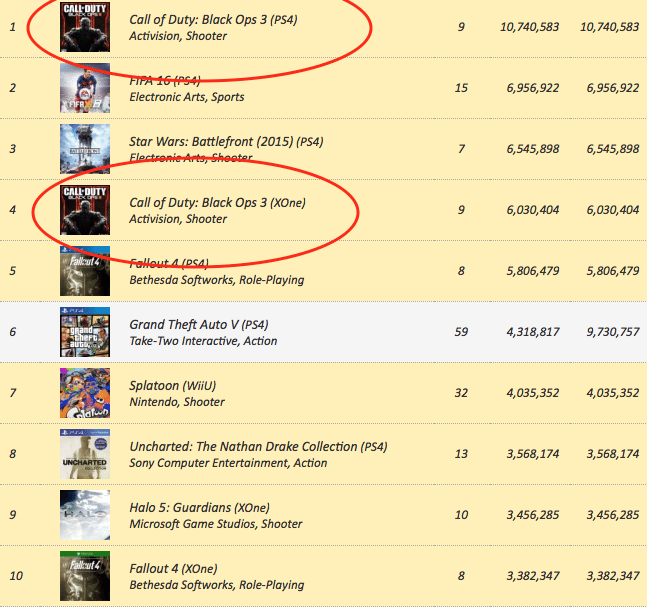Open the Black Ops 3 (XOne) cover thumbnail
The width and height of the screenshot is (647, 607).
coord(85,210)
